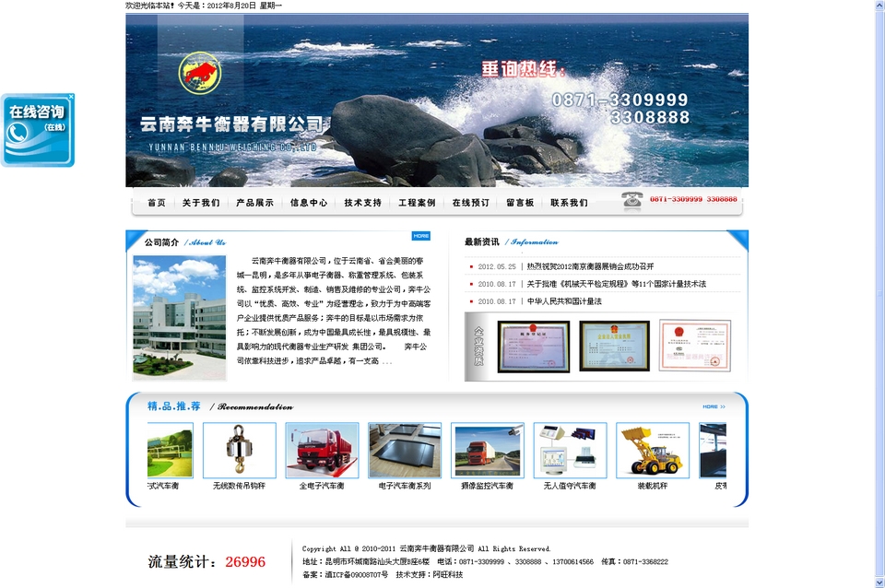This screenshot has width=885, height=588.
Task: View the middle framed certificate image
Action: click(x=615, y=346)
